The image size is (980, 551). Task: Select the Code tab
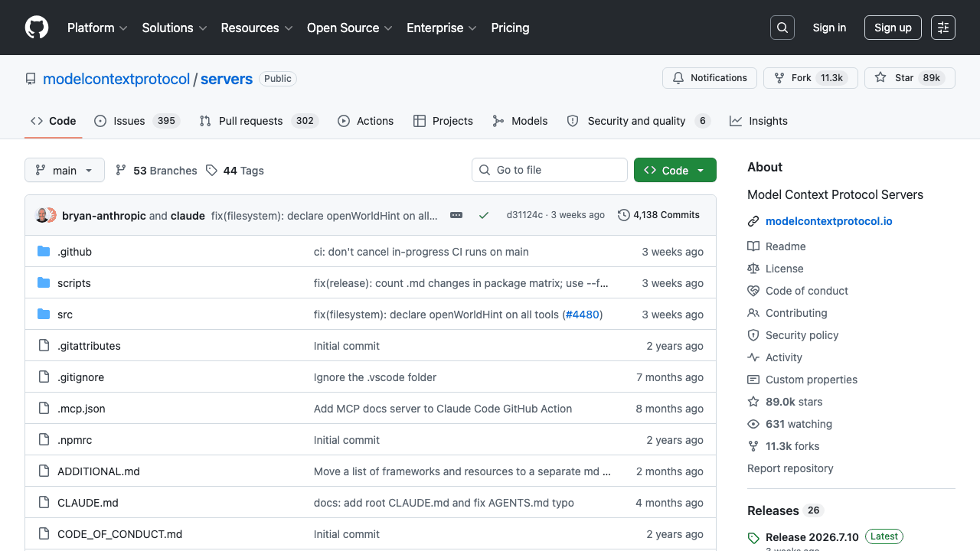53,121
